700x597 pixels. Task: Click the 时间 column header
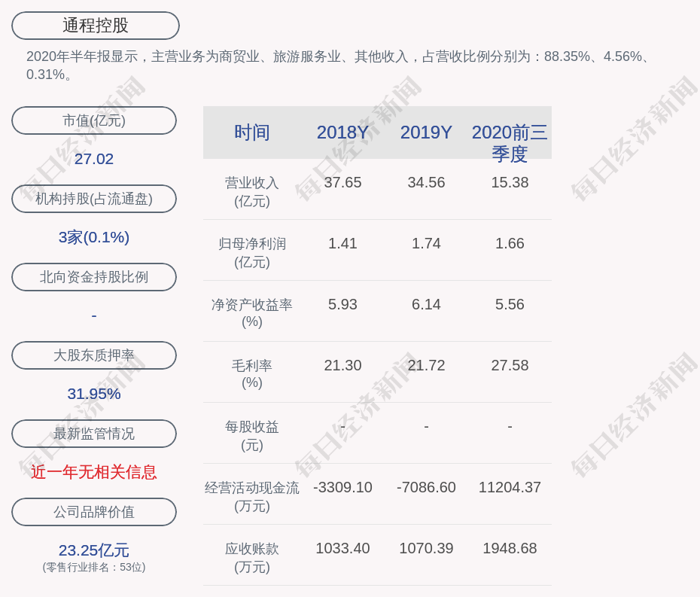[x=252, y=132]
